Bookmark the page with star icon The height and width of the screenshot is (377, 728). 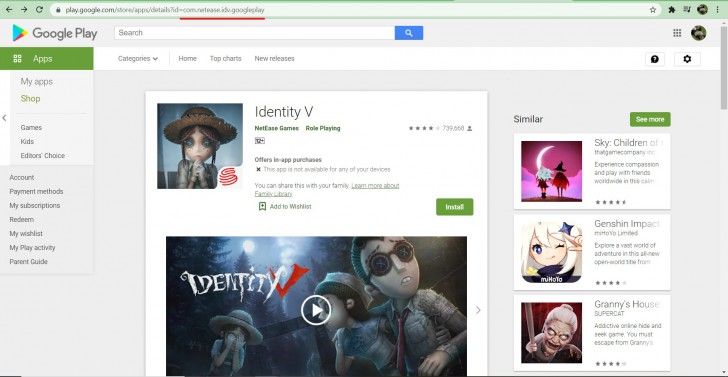(x=653, y=9)
